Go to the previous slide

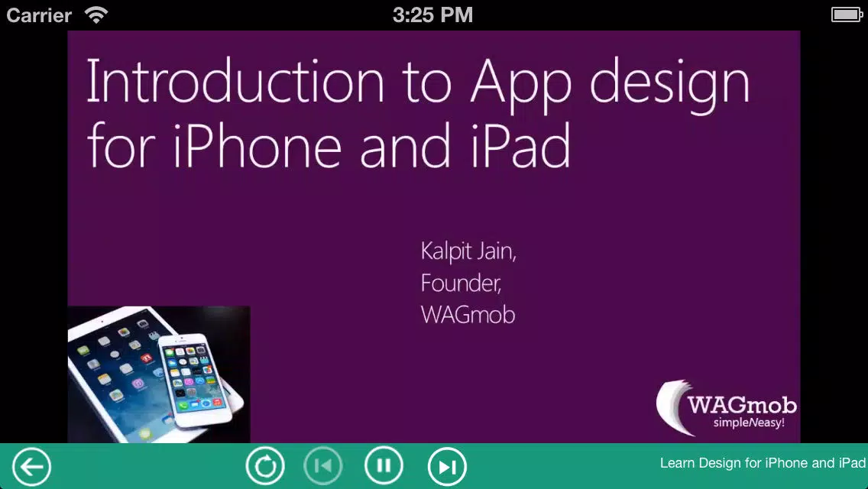click(323, 466)
